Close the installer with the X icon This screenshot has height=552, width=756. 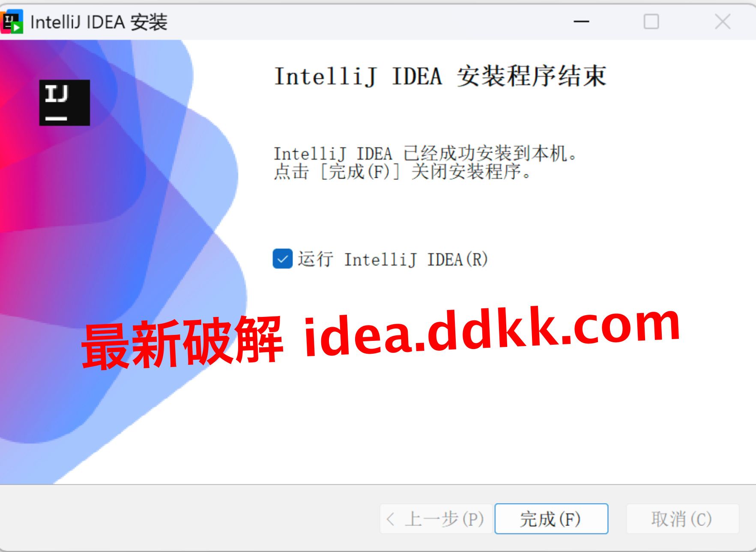tap(723, 21)
